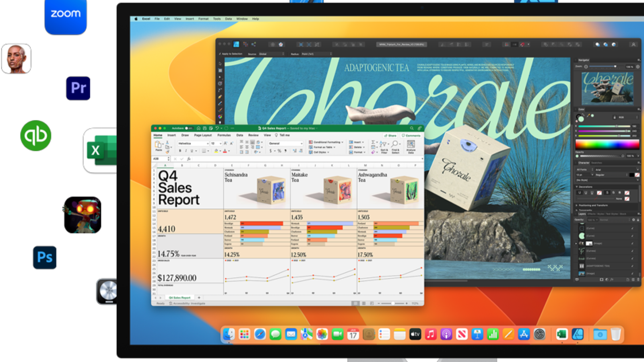Toggle underline in the Decorations section
The width and height of the screenshot is (644, 362).
click(580, 193)
